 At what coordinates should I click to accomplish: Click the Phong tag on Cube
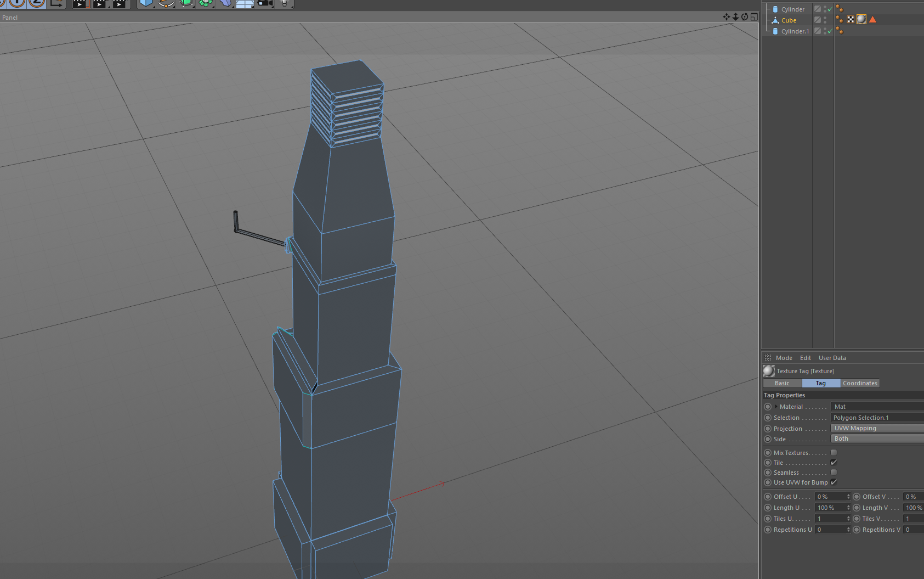click(840, 20)
